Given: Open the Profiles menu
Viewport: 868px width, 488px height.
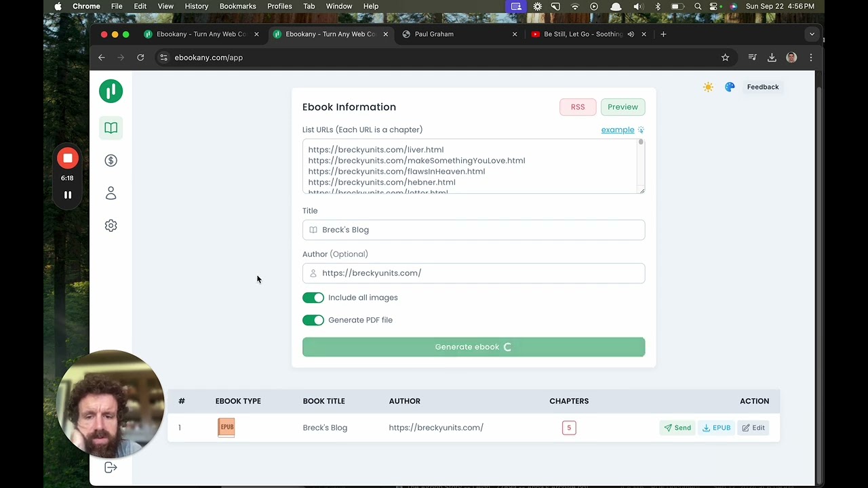Looking at the screenshot, I should coord(279,6).
